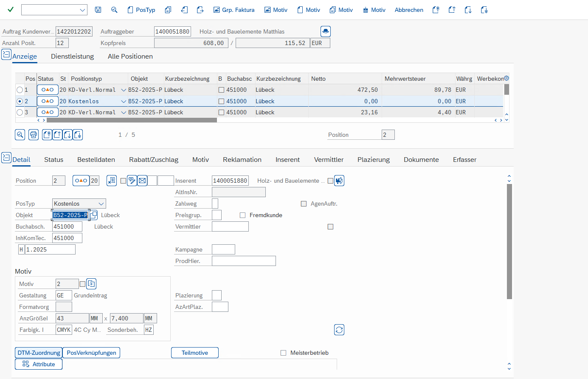This screenshot has height=379, width=588.
Task: Toggle checkbox next to Motiv number field
Action: (82, 284)
